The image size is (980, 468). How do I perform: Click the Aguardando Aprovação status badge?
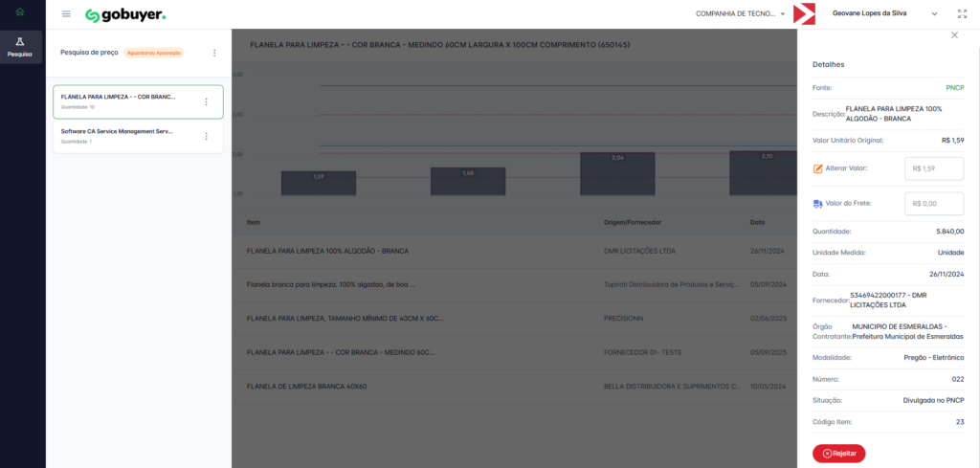153,53
